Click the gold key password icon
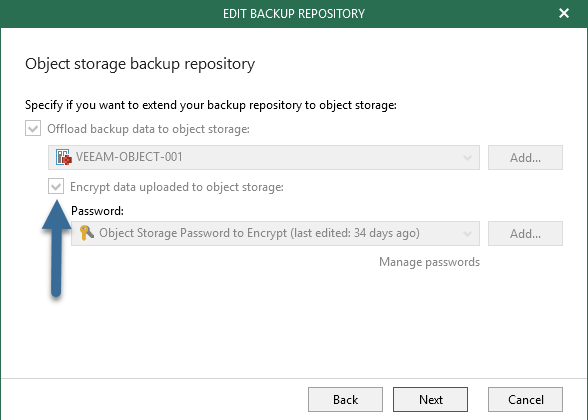This screenshot has width=588, height=420. click(87, 233)
